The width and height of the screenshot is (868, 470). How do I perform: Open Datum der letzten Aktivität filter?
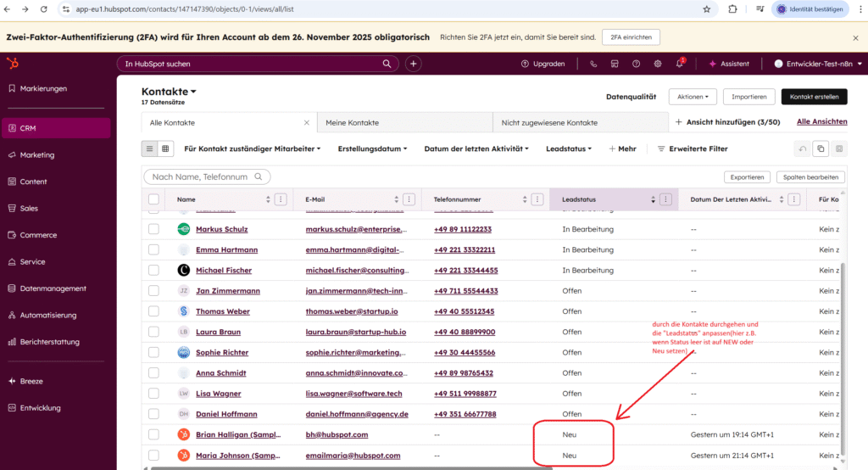click(476, 148)
